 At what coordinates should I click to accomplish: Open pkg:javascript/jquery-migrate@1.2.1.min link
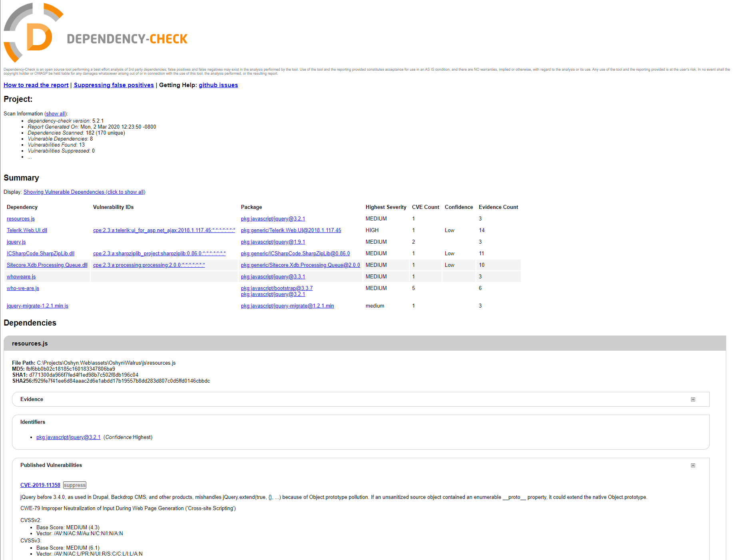click(x=287, y=306)
